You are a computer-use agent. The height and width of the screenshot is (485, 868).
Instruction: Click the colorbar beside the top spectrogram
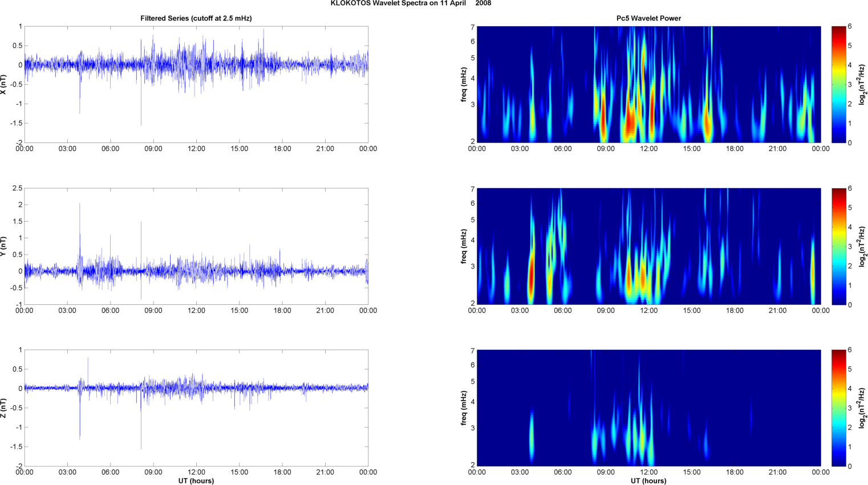pos(838,84)
